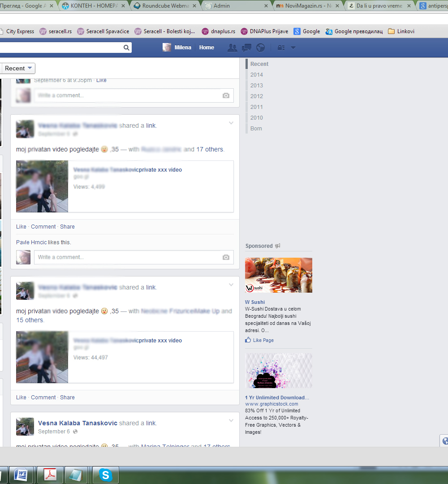Screen dimensions: 448x484
Task: Click camera icon in first comment box
Action: click(226, 95)
